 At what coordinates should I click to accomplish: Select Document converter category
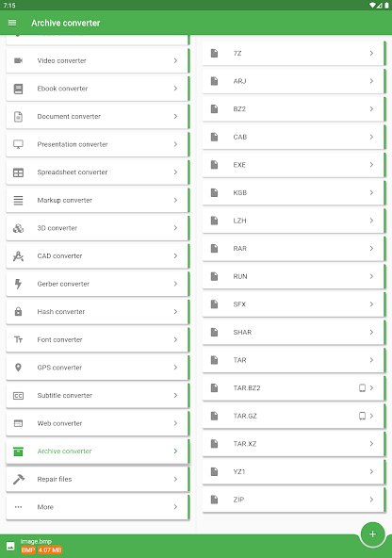[x=97, y=116]
